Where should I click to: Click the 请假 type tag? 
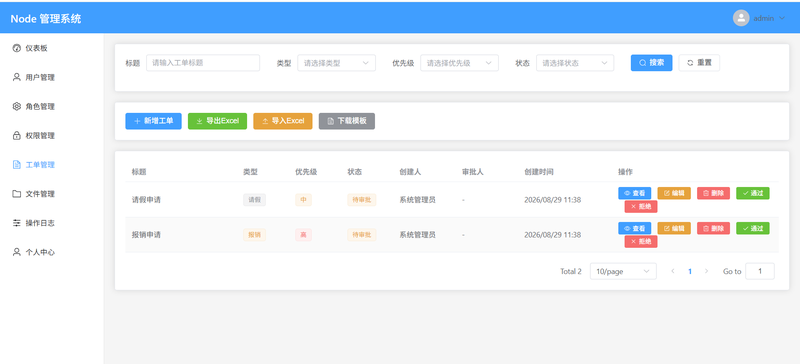(254, 200)
